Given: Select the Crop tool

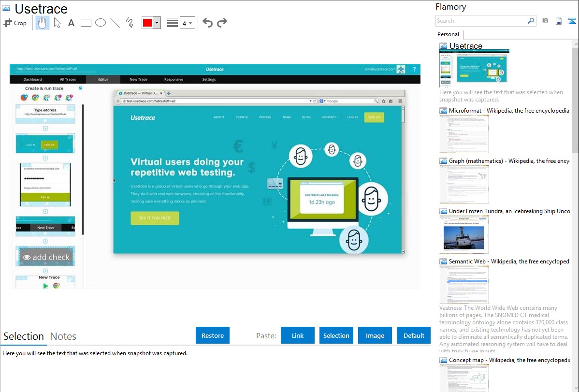Looking at the screenshot, I should pyautogui.click(x=15, y=23).
